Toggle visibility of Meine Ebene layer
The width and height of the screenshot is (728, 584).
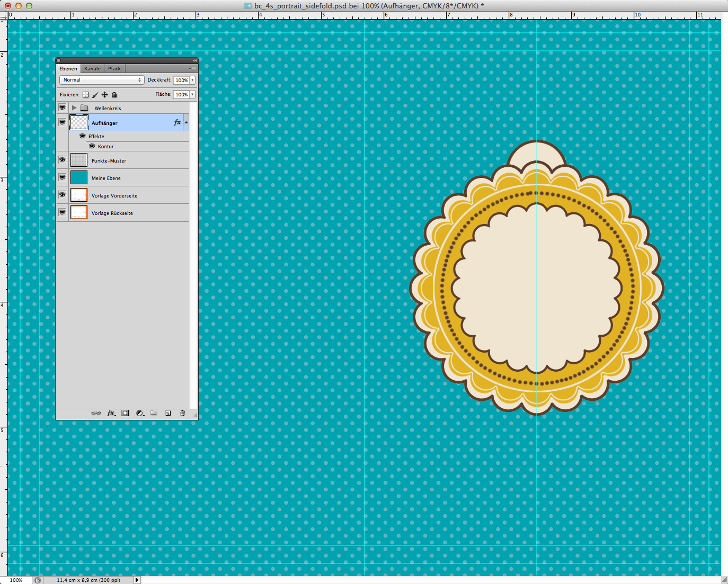[62, 177]
